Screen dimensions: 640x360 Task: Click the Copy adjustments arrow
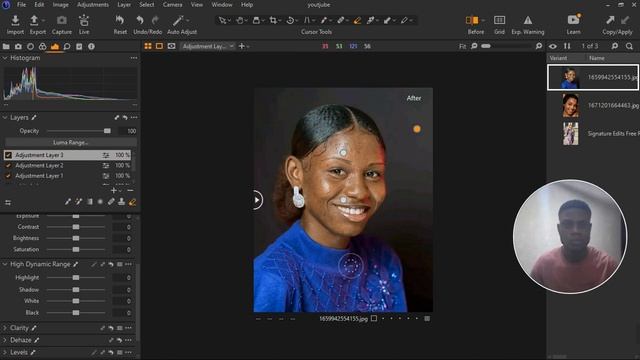click(610, 20)
